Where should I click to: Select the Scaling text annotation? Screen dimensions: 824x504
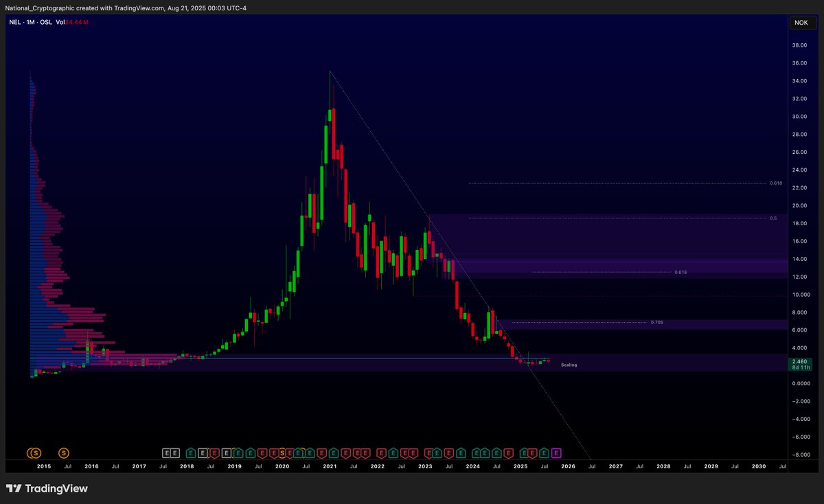tap(569, 365)
